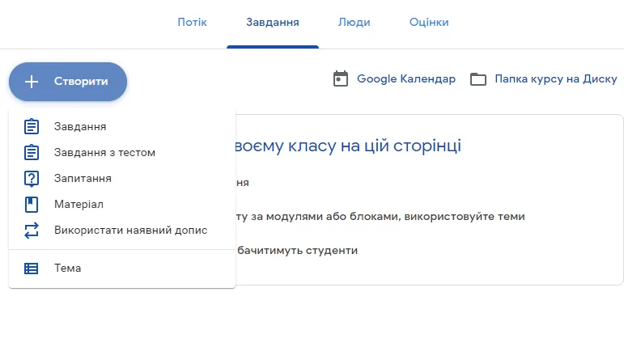Switch to the Потік tab
624x364 pixels.
click(192, 23)
